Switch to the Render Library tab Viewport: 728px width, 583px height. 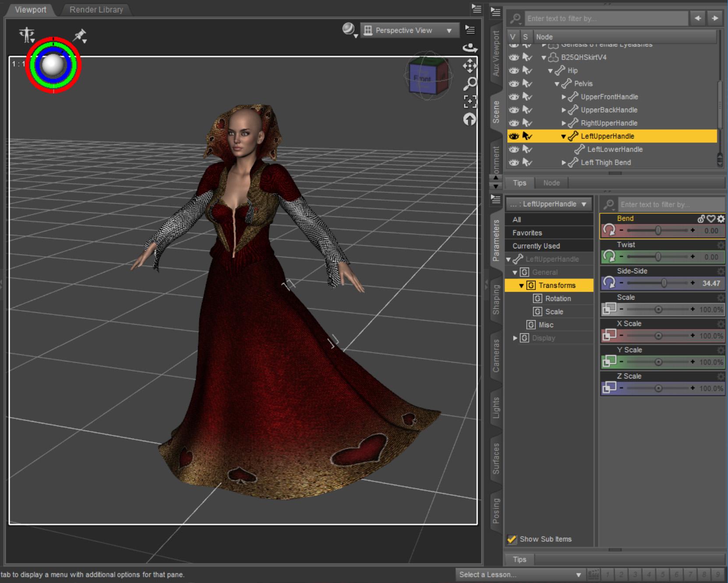tap(96, 10)
